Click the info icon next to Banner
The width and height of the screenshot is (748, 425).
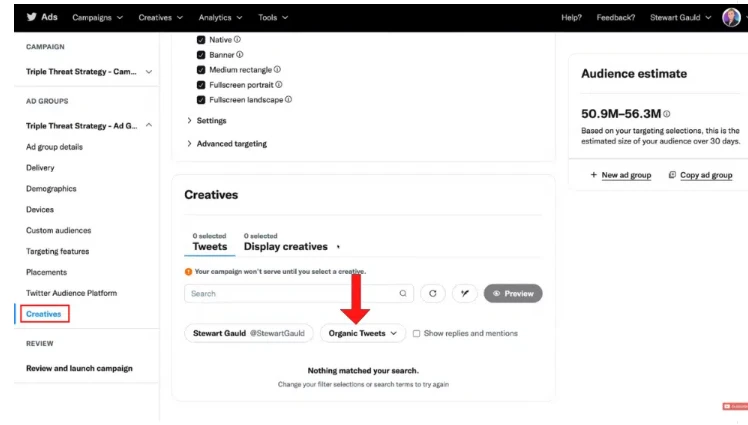point(239,54)
